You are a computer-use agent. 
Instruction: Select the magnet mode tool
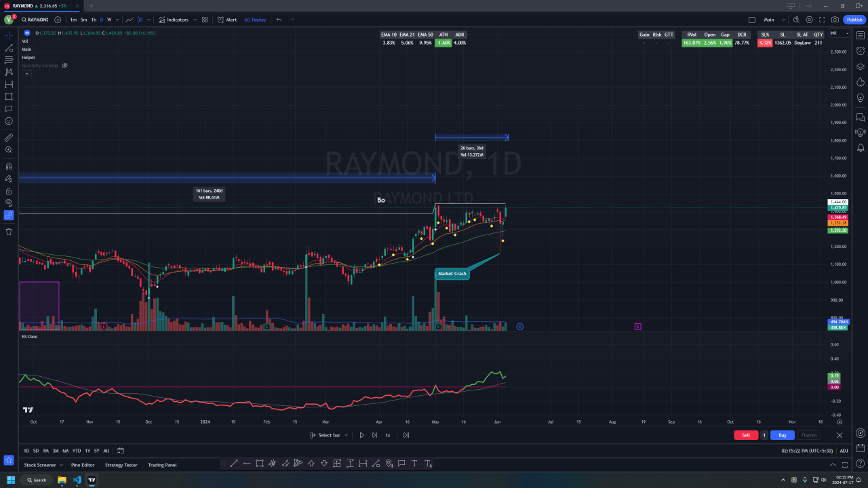click(x=9, y=166)
